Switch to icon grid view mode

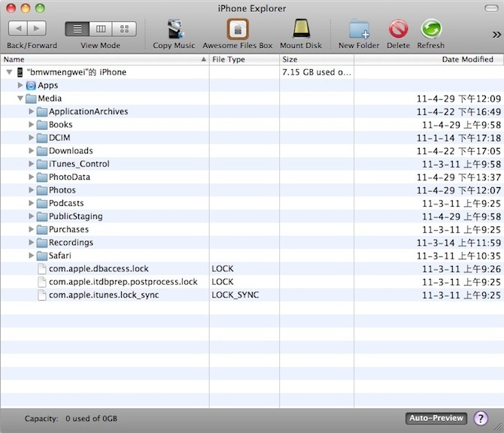coord(124,29)
